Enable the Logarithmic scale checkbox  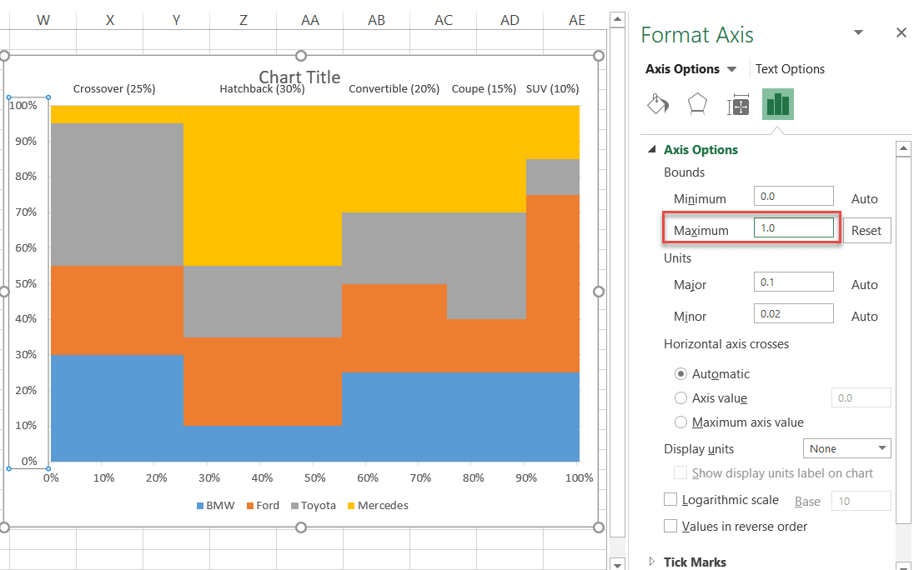[x=670, y=499]
